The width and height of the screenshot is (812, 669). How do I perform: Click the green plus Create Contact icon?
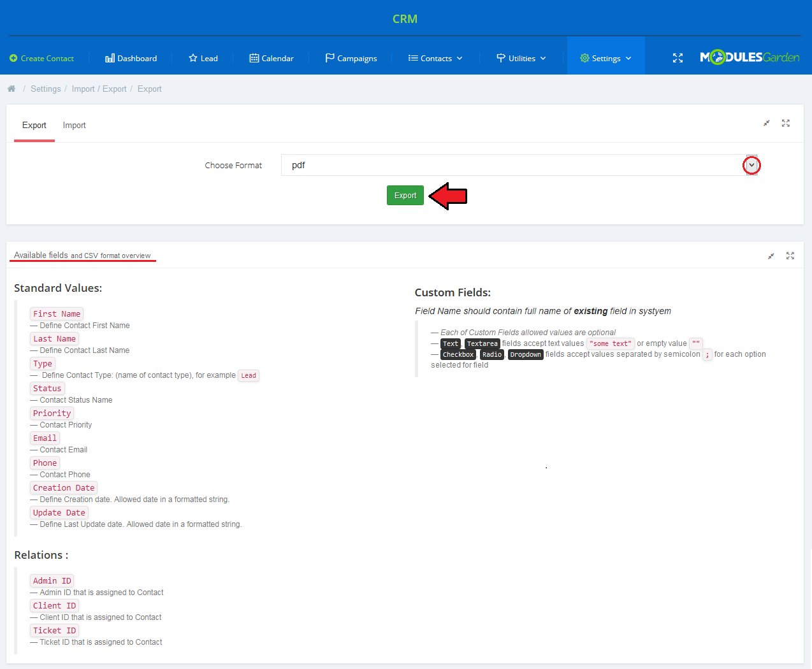[13, 58]
